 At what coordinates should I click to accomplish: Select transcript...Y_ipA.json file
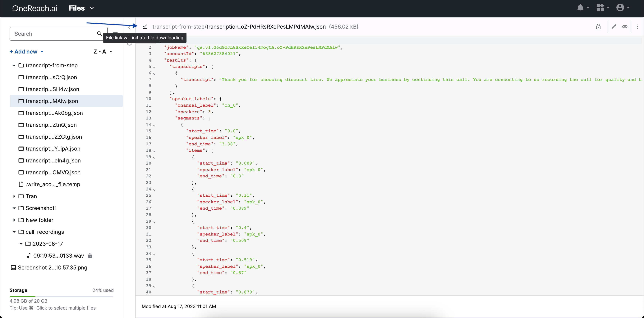(x=66, y=149)
